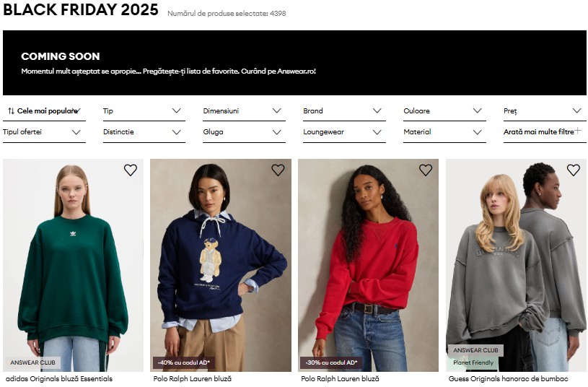Favorite the adidas Originals green sweatshirt
The width and height of the screenshot is (588, 387).
point(130,170)
